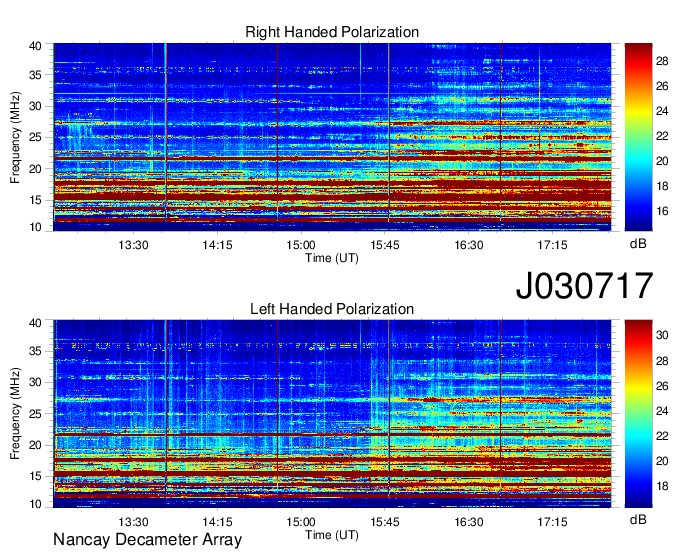Click the 17:15 time tick of Right Handed plot

point(552,245)
